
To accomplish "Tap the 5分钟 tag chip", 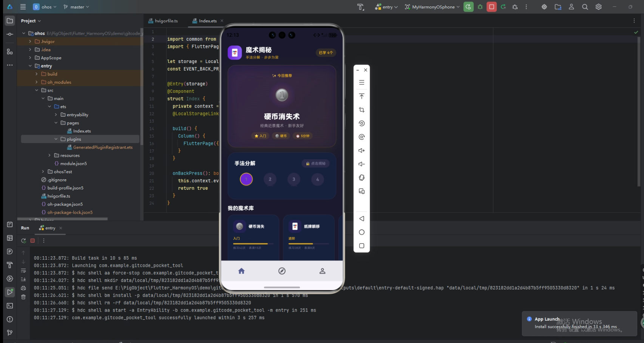I will tap(303, 136).
